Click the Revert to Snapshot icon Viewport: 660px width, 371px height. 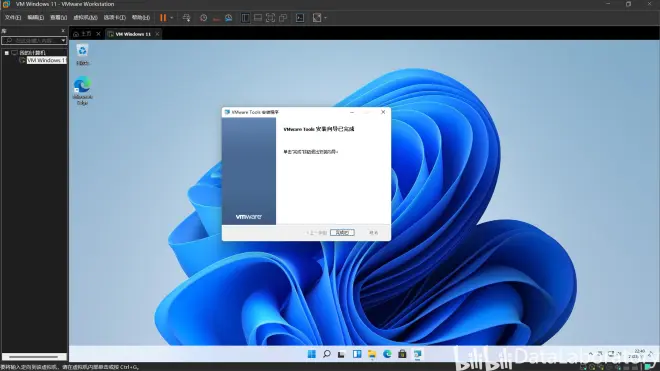click(216, 18)
